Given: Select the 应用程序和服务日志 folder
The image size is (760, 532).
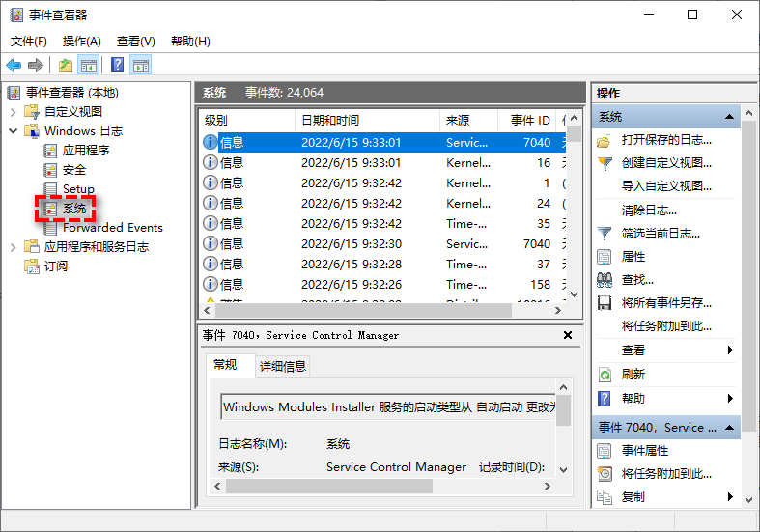Looking at the screenshot, I should [96, 247].
